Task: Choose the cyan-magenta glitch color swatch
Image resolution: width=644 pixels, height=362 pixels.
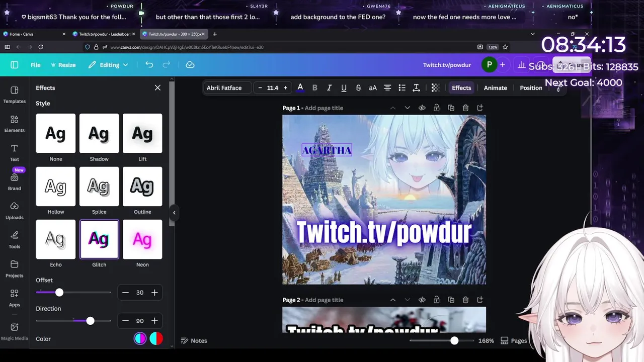Action: 140,339
